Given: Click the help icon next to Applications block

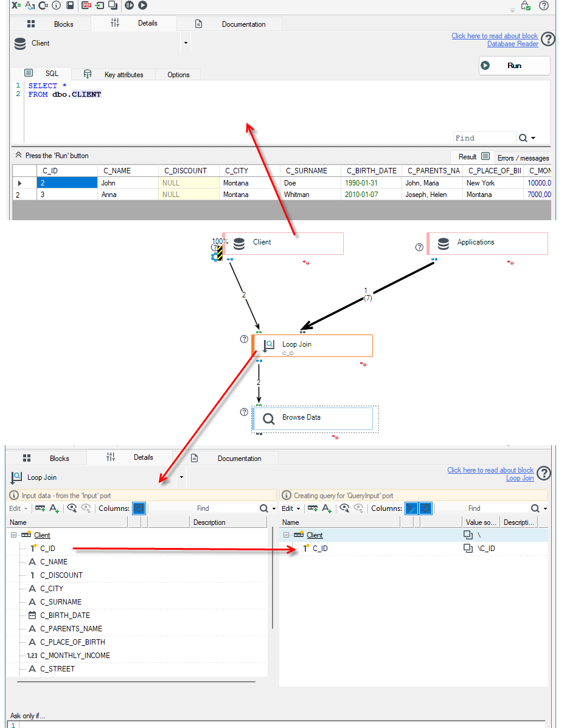Looking at the screenshot, I should 419,248.
